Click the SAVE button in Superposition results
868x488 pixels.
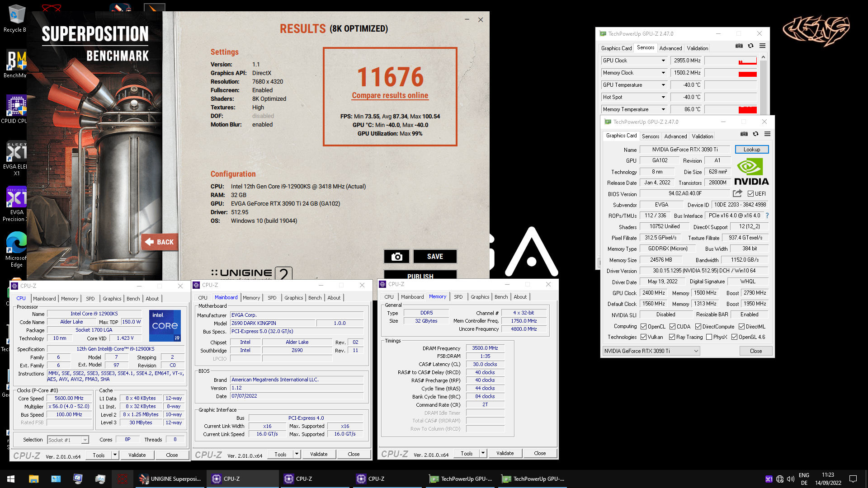(435, 256)
